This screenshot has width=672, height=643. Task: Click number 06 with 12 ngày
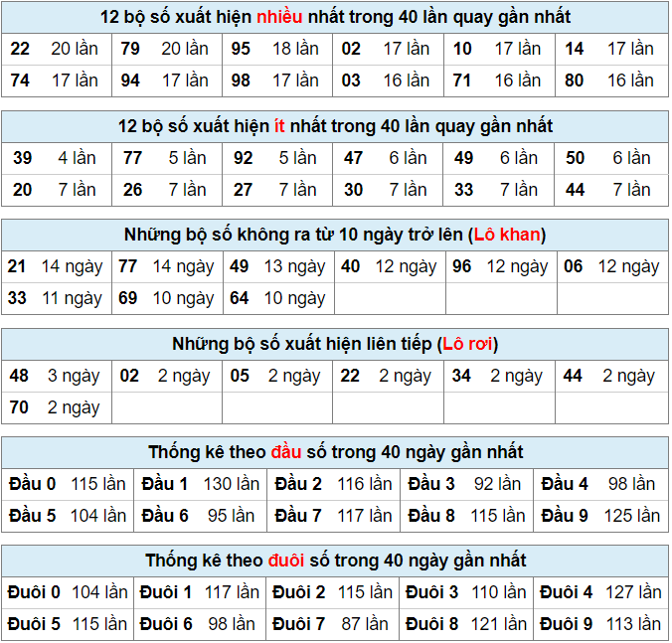pos(613,266)
